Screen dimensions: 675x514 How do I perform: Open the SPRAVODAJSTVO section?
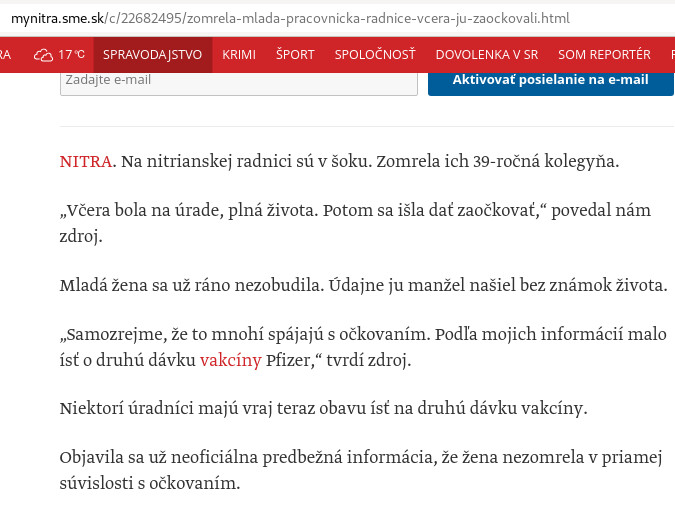[152, 55]
